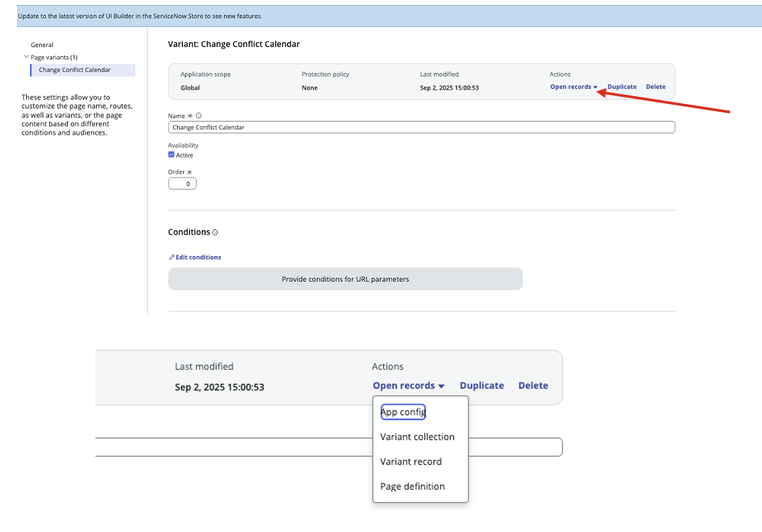This screenshot has height=532, width=762.
Task: Click Duplicate in the enlarged lower view
Action: 482,386
